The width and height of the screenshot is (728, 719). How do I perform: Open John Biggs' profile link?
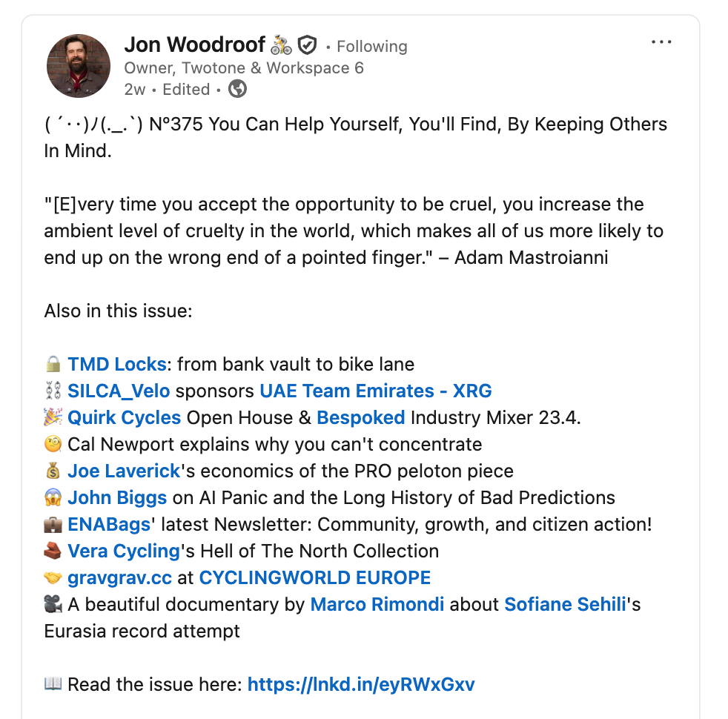117,497
